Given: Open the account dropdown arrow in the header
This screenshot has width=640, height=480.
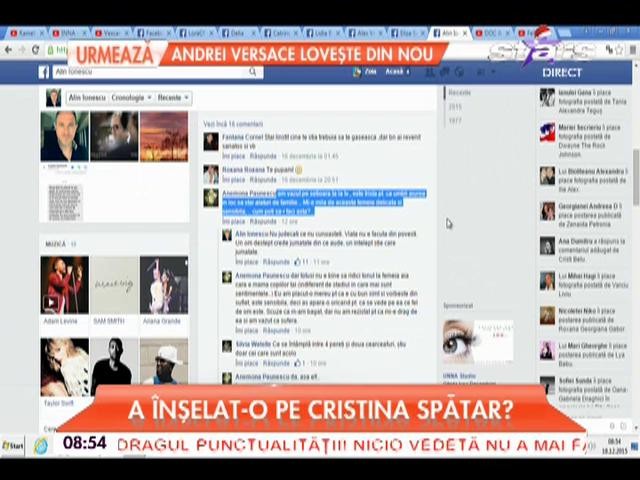Looking at the screenshot, I should tap(494, 72).
